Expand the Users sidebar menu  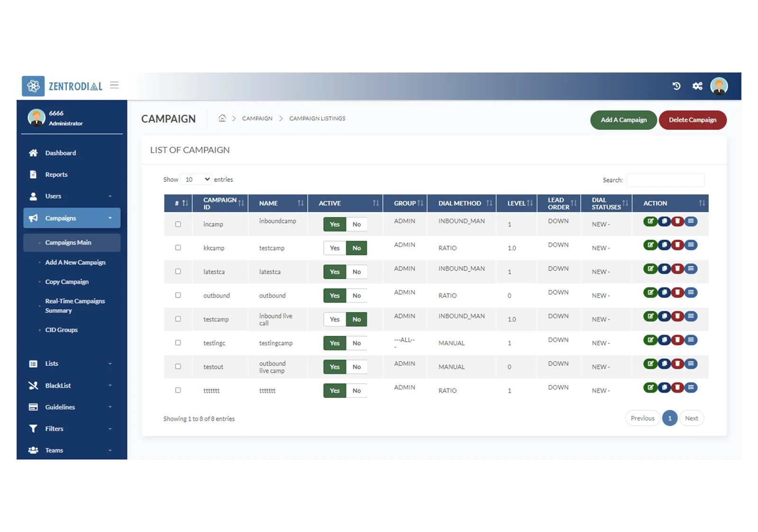[71, 196]
